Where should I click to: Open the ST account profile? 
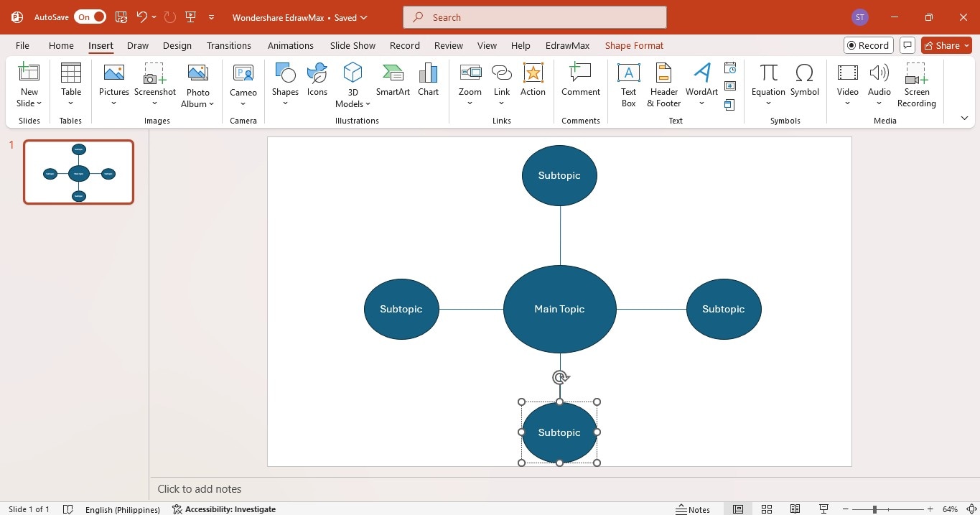[x=859, y=17]
